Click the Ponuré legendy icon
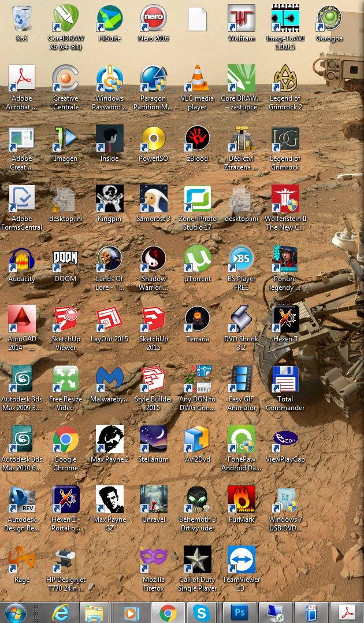364x623 pixels. (285, 259)
